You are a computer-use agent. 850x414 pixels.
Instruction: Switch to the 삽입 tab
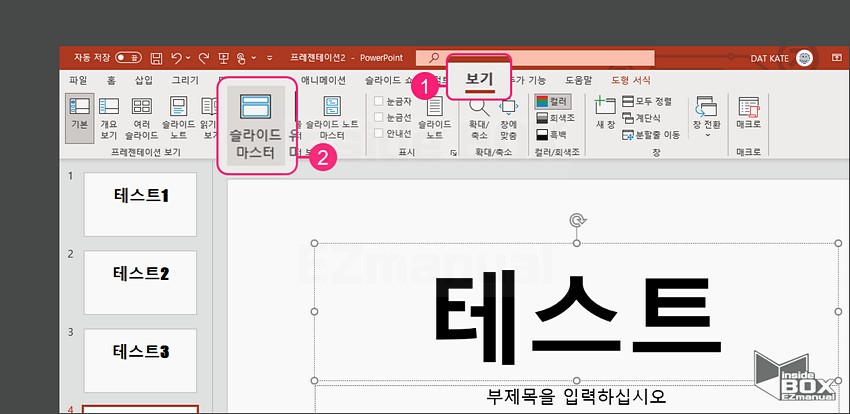(144, 80)
